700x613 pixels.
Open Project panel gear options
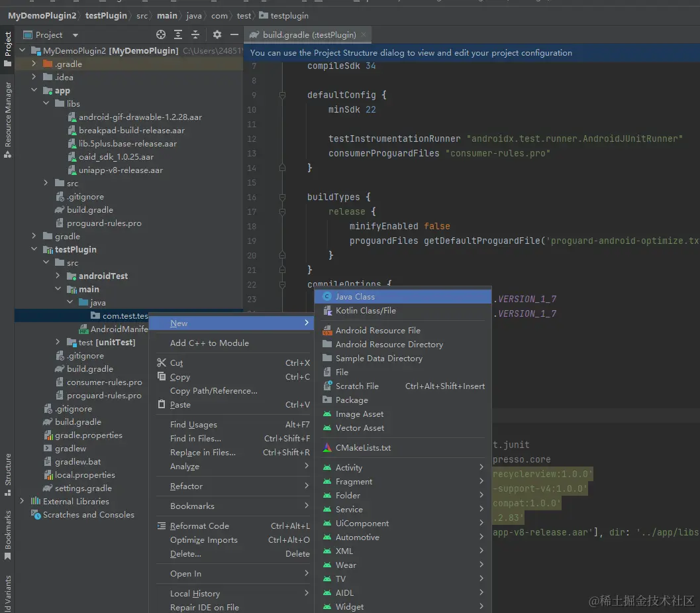tap(217, 34)
